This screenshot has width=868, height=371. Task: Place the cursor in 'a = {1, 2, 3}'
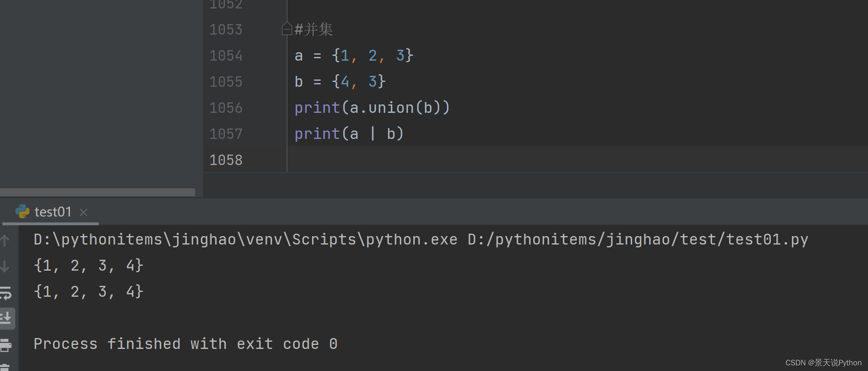(354, 55)
